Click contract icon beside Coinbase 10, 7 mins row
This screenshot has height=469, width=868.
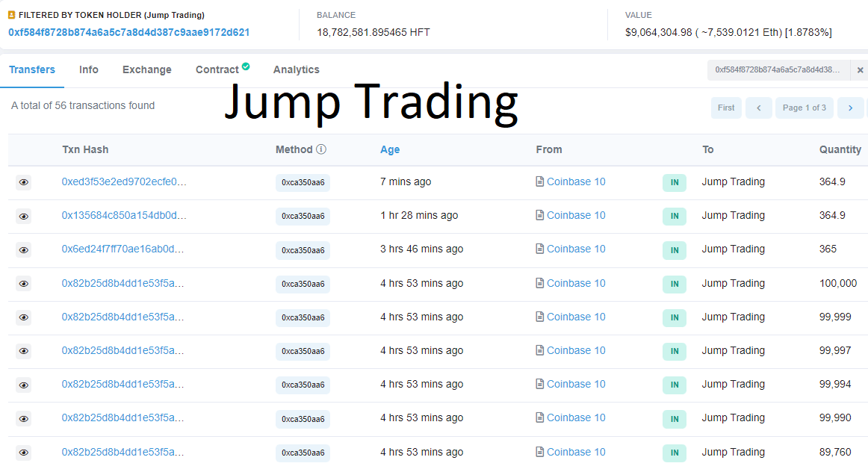tap(540, 181)
